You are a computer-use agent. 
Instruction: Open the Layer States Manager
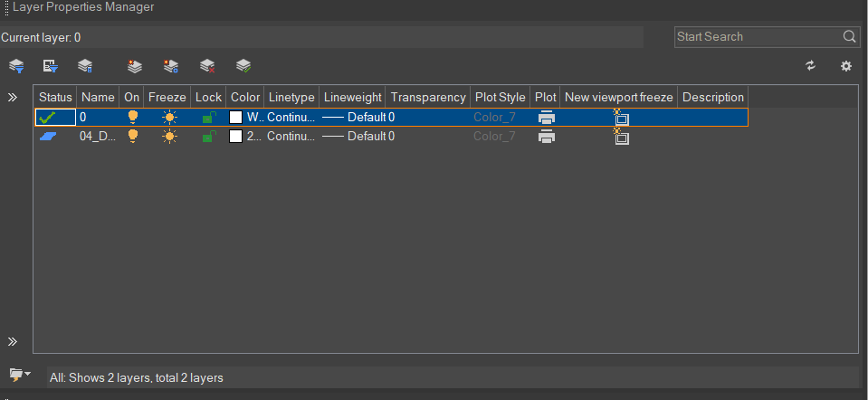(85, 66)
